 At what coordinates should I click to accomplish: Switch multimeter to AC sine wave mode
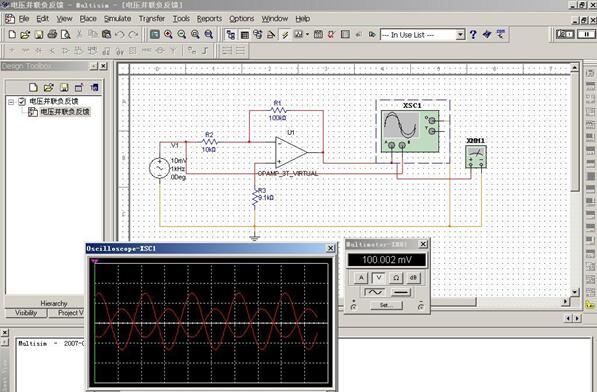[x=374, y=292]
